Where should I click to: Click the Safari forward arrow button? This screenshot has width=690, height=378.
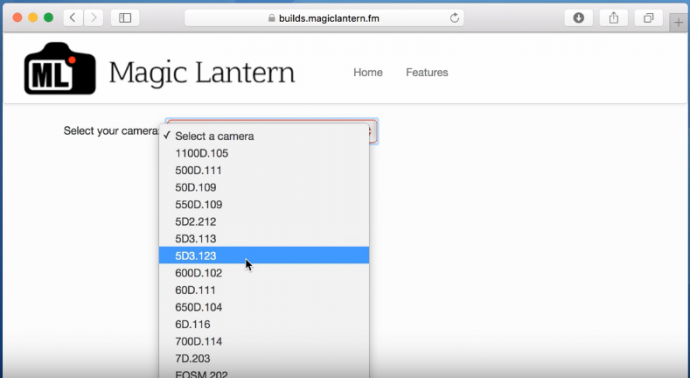pyautogui.click(x=93, y=18)
